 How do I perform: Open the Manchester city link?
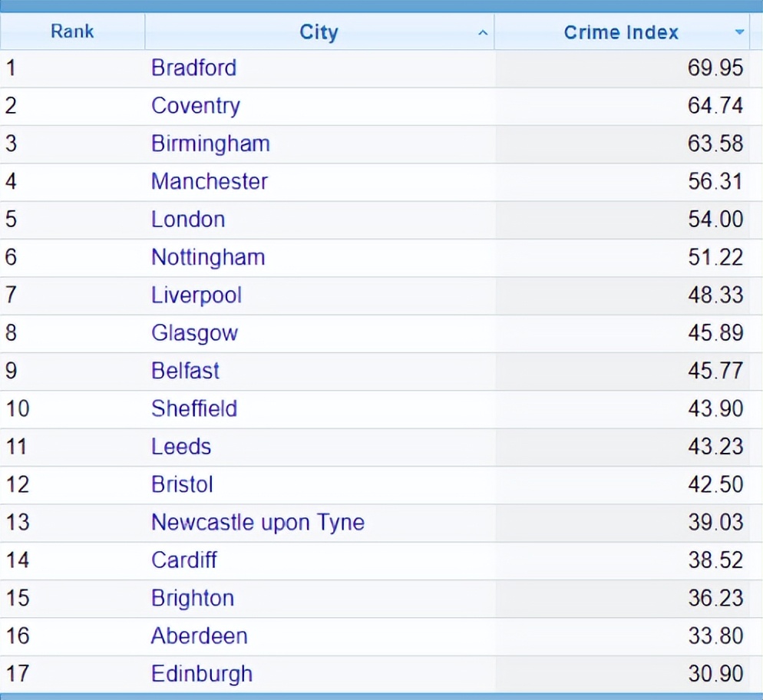coord(209,181)
